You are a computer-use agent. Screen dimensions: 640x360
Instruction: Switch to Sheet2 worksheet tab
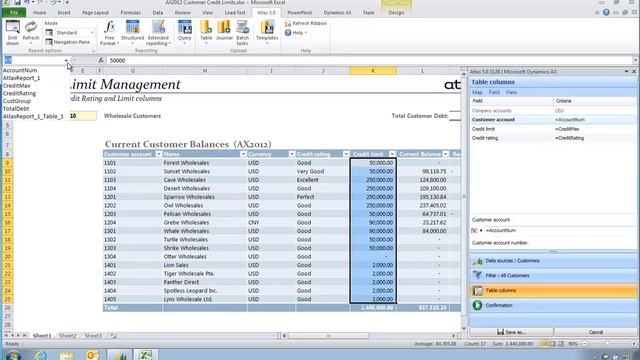pyautogui.click(x=67, y=336)
